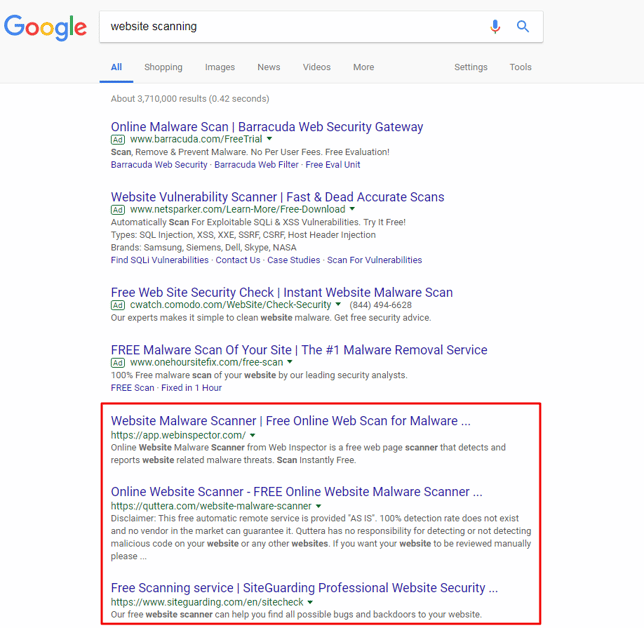
Task: Click the quttera.com website-malware-scanner URL
Action: [x=211, y=506]
